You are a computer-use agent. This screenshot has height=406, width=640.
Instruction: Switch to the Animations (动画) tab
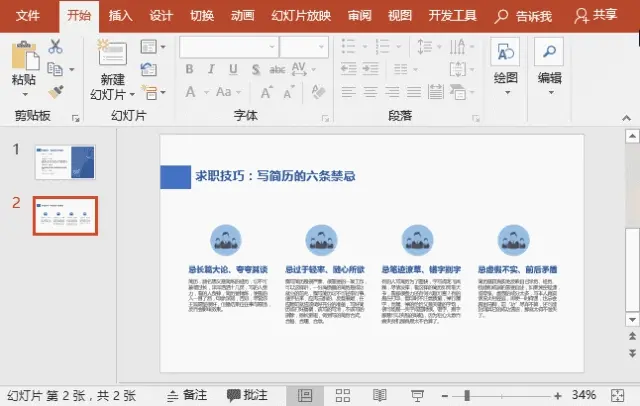242,16
